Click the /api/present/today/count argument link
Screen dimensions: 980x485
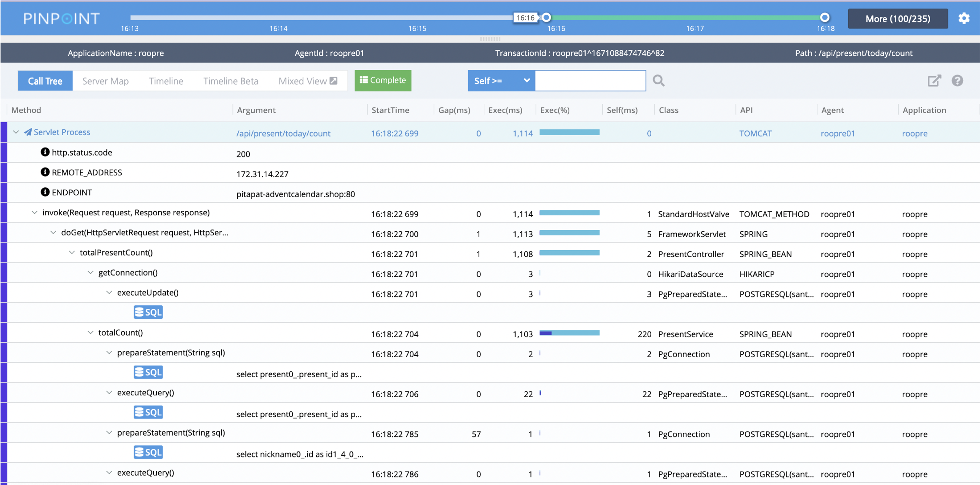tap(283, 133)
